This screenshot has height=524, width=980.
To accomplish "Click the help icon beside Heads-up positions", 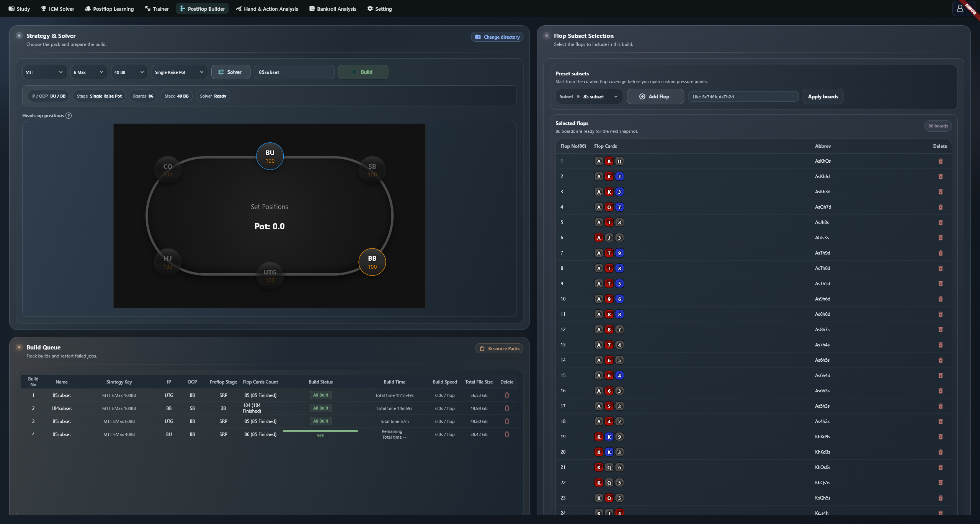I will (x=69, y=116).
